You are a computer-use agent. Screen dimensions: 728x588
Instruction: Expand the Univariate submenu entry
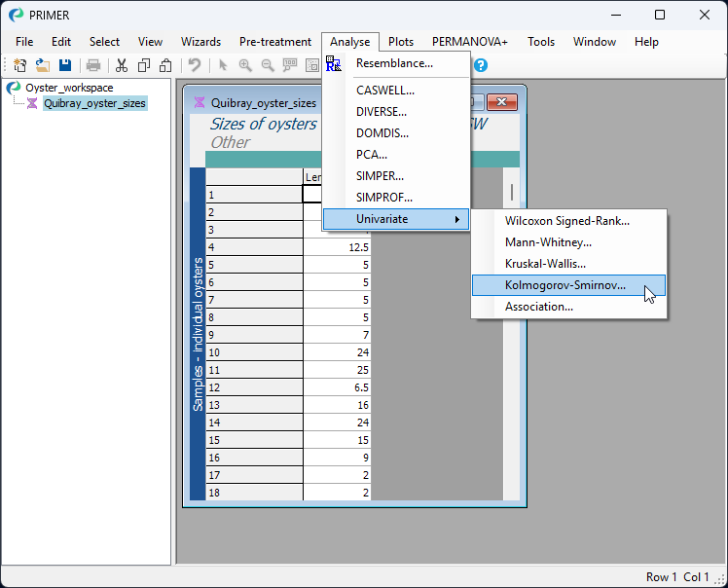(x=396, y=219)
